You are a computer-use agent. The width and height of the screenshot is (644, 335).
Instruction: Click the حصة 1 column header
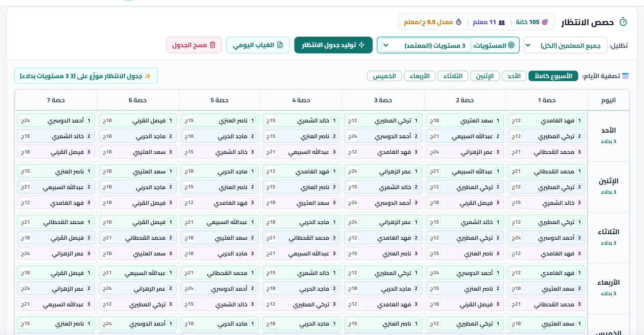(547, 100)
